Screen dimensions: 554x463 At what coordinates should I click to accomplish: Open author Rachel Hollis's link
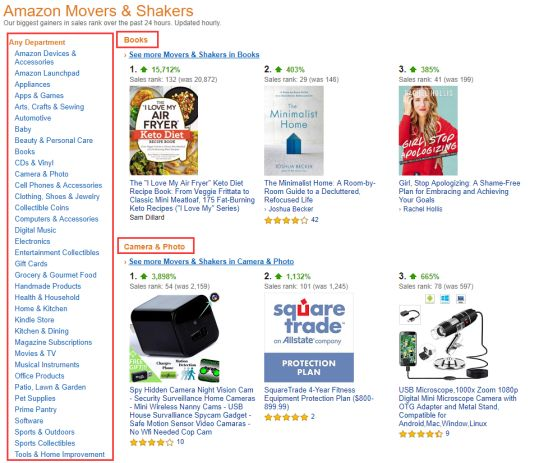pyautogui.click(x=423, y=209)
